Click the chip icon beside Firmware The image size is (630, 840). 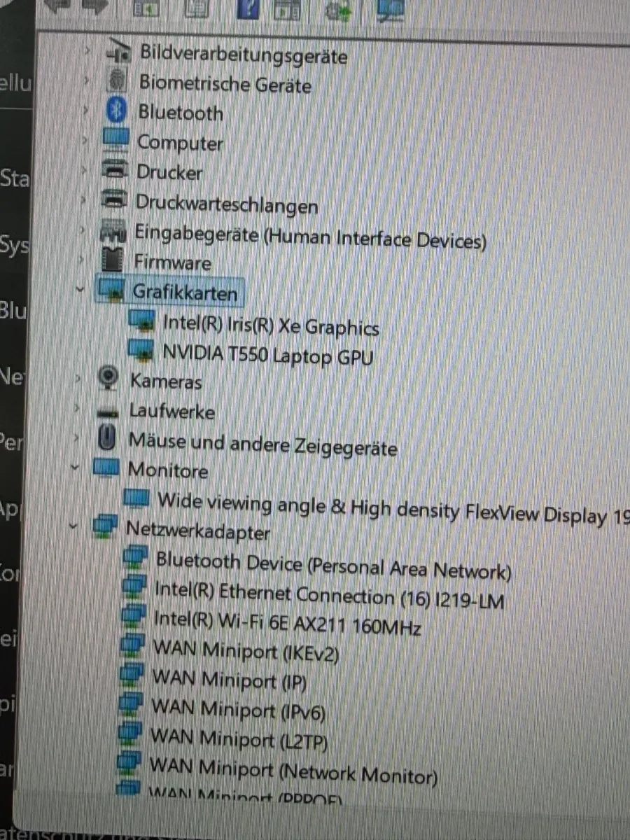click(x=113, y=260)
